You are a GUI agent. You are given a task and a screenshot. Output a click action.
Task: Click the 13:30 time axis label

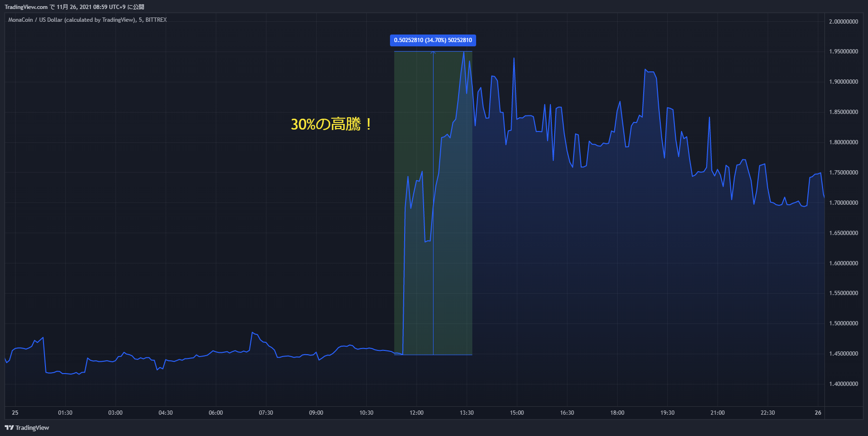(467, 413)
